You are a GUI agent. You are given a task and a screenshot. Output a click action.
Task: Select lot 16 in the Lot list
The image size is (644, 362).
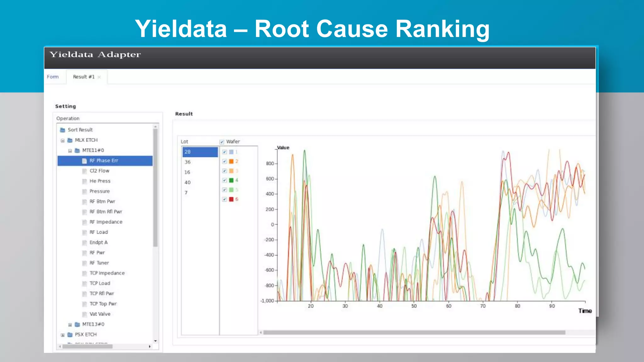(200, 172)
